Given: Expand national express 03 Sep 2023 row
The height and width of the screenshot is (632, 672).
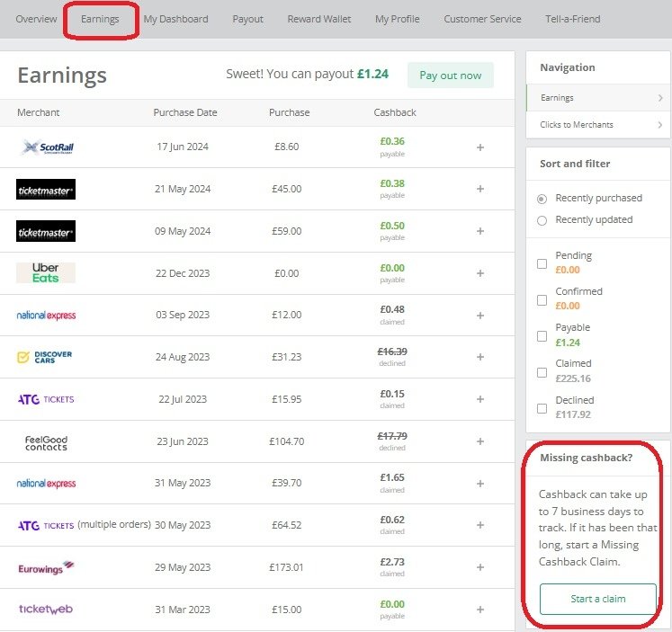Looking at the screenshot, I should point(480,316).
